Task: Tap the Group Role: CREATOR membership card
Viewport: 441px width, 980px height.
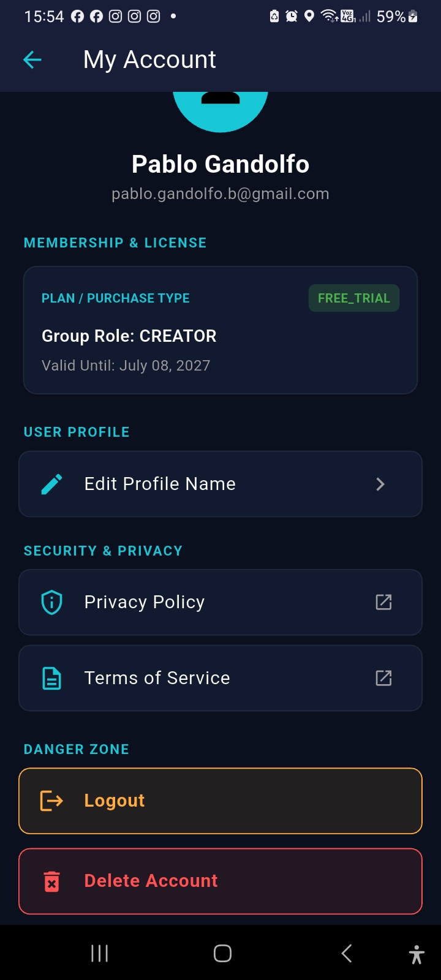Action: coord(221,330)
